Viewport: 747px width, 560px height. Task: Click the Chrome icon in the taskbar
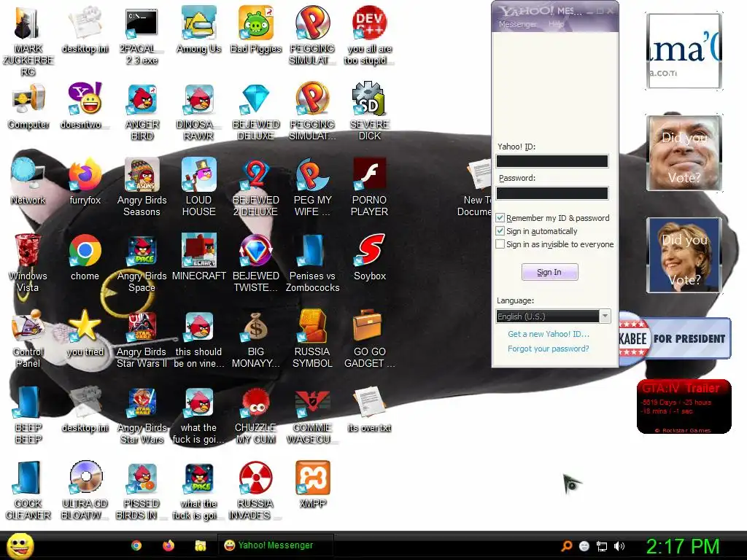(136, 545)
